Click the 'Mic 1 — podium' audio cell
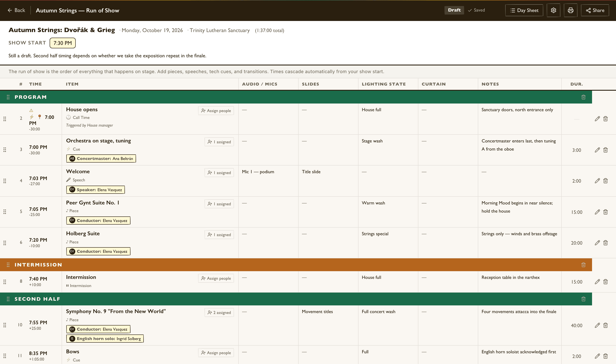This screenshot has width=616, height=364. click(x=258, y=172)
